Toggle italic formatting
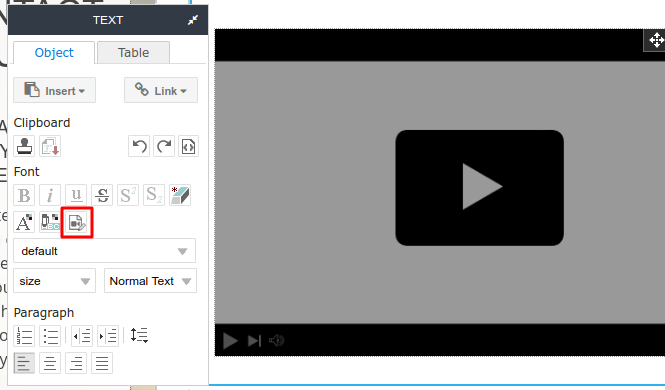This screenshot has height=390, width=665. coord(50,195)
